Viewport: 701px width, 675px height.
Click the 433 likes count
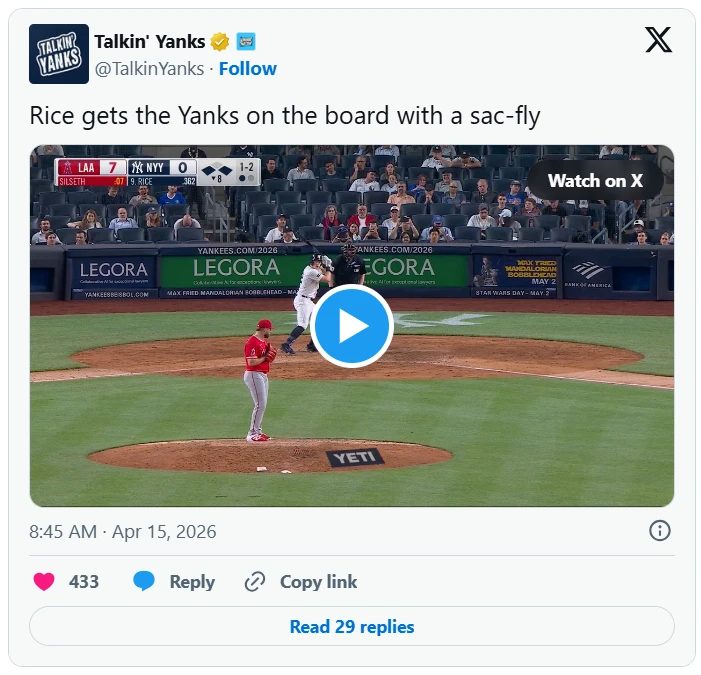84,582
